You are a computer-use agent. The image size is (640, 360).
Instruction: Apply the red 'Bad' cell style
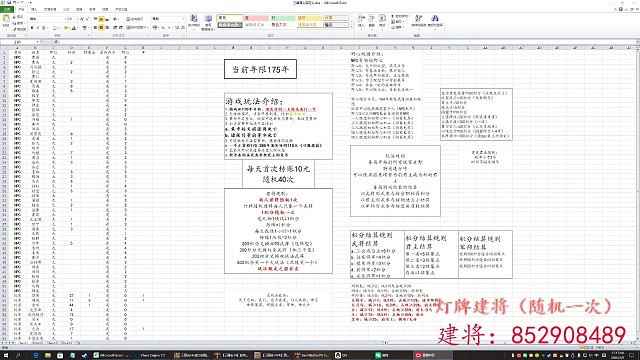point(256,18)
